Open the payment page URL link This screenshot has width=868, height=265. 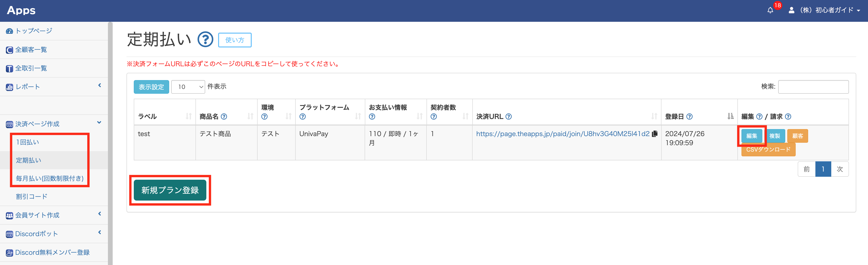[562, 134]
